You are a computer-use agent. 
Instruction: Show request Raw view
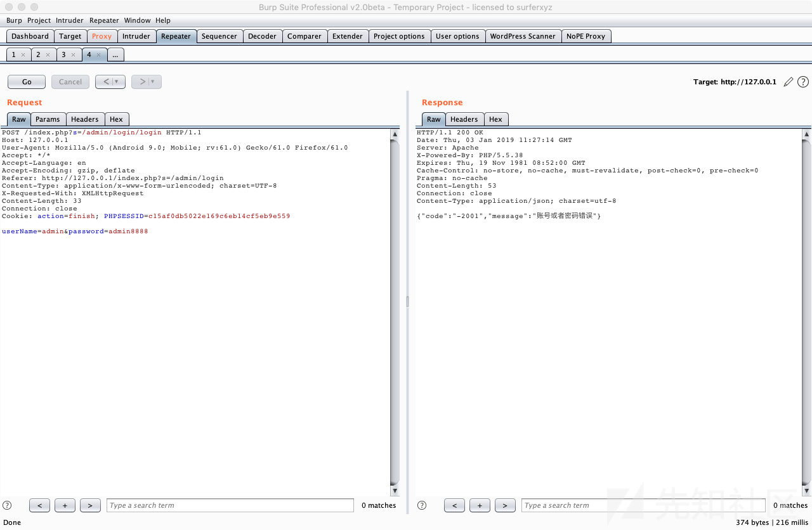tap(19, 119)
